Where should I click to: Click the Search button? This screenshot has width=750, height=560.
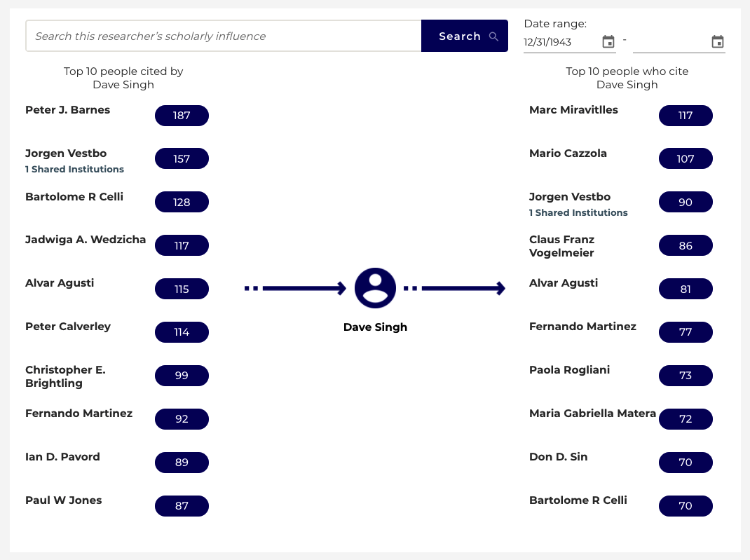(465, 36)
